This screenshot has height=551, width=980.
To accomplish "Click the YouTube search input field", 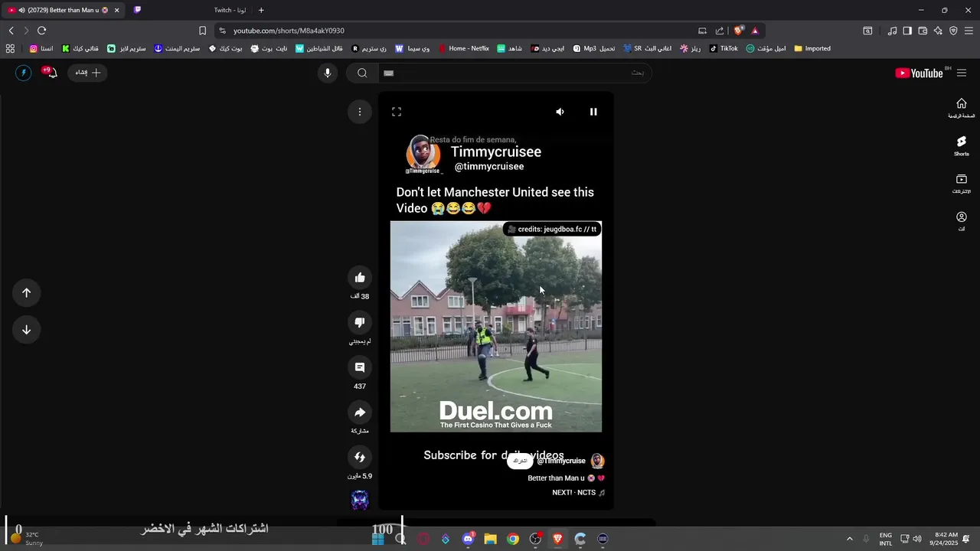I will click(514, 73).
